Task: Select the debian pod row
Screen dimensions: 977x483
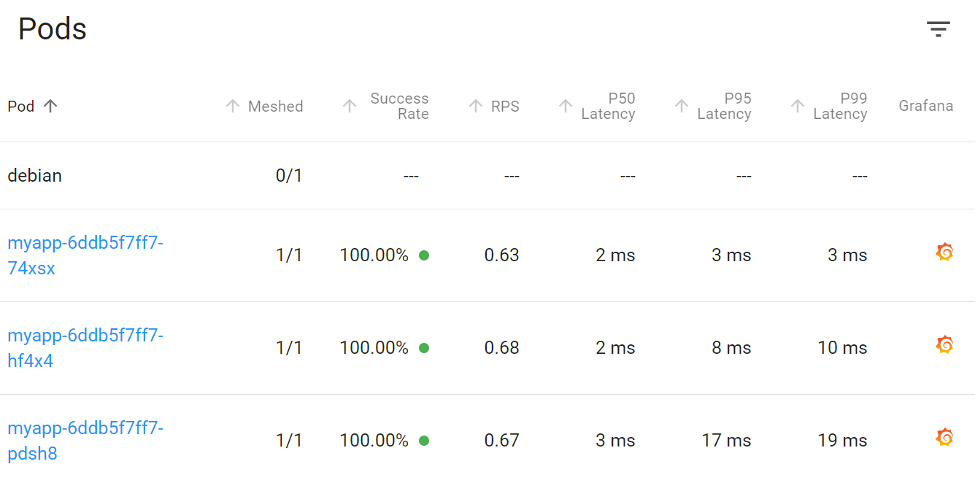Action: pos(488,176)
